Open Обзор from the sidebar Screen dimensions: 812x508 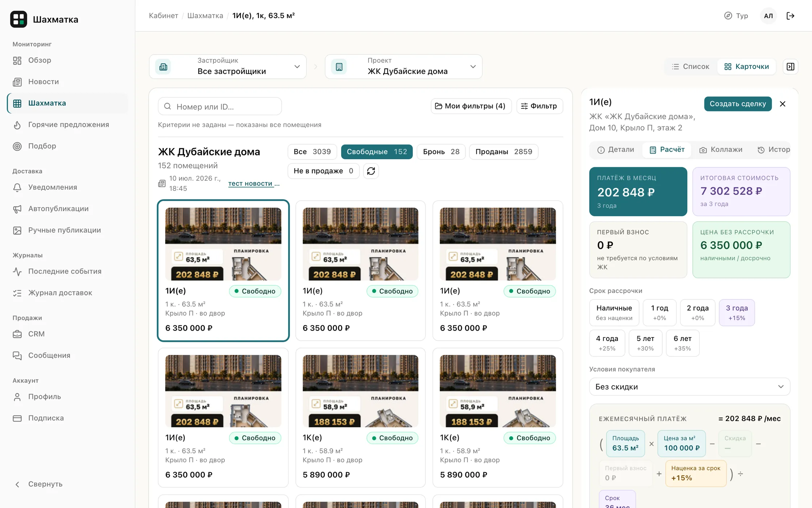coord(68,60)
